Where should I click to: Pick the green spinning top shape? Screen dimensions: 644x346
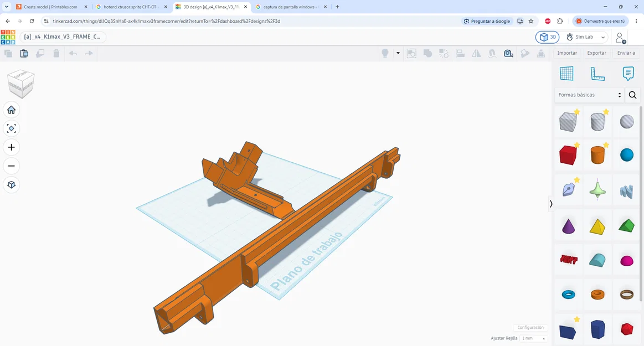pos(597,190)
